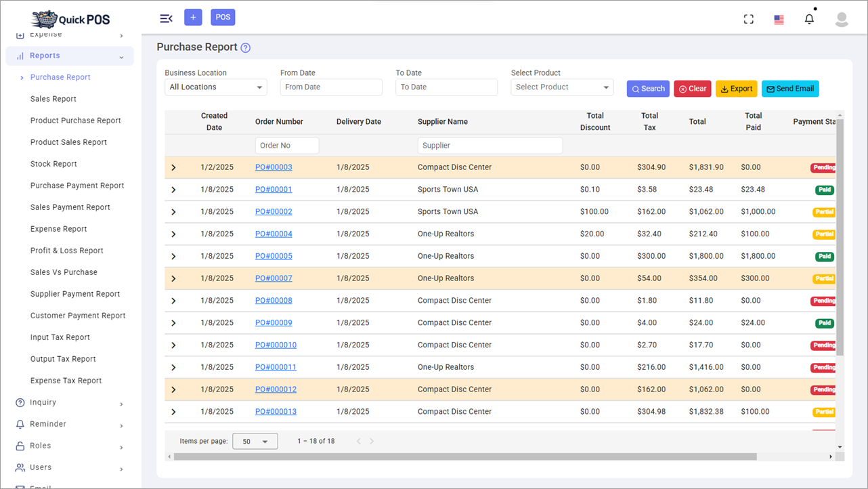Change the Items per page value
Screen dimensions: 868x489
coord(255,440)
